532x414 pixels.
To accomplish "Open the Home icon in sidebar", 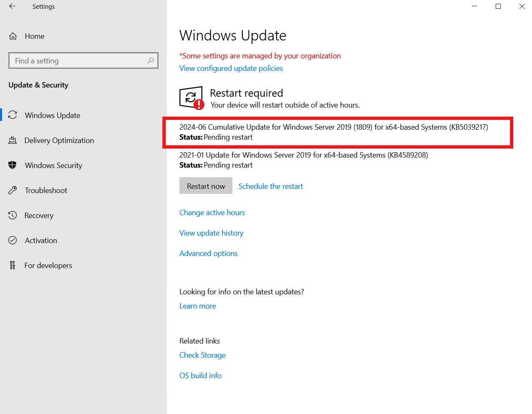I will 13,36.
